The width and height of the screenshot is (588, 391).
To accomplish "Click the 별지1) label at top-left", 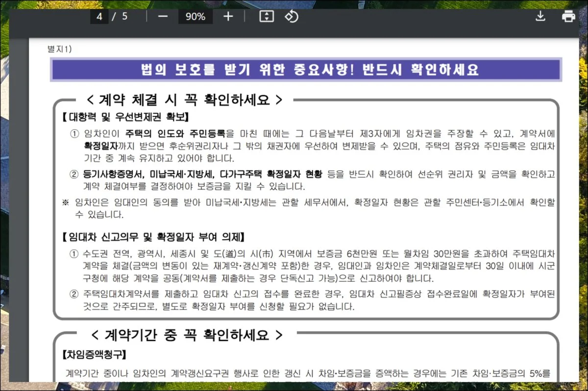I will 59,49.
